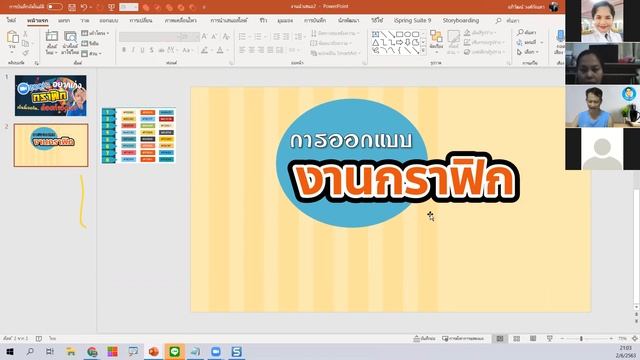Screen dimensions: 640x360
Task: Open the Line Spacing dropdown
Action: click(300, 37)
